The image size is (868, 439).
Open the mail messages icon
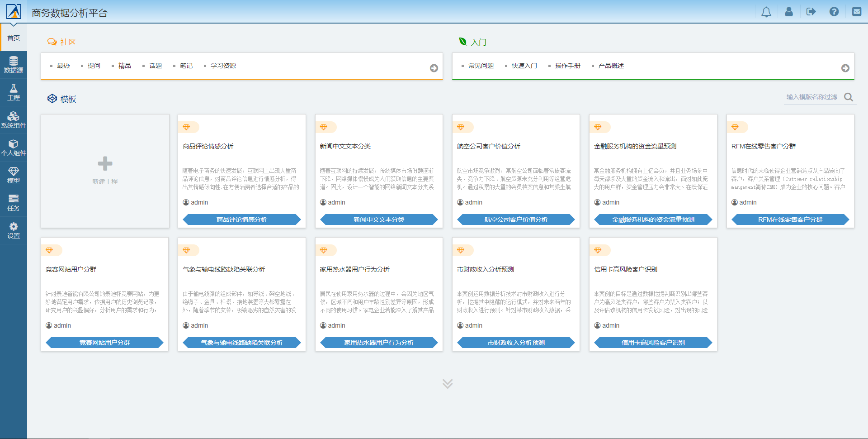[x=857, y=12]
